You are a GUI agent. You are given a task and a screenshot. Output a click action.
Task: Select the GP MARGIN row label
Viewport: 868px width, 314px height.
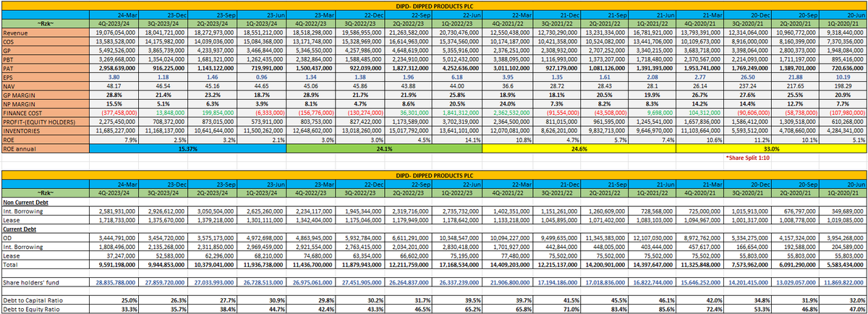pos(19,97)
